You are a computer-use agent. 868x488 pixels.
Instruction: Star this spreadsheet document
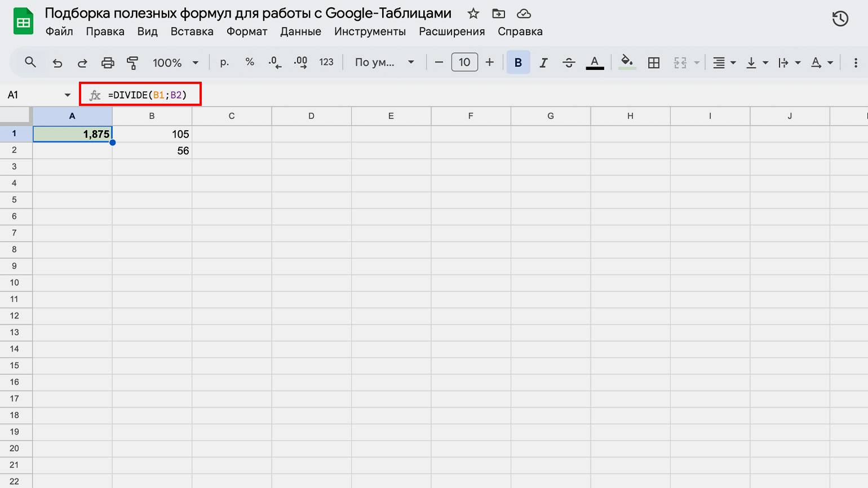pyautogui.click(x=473, y=14)
